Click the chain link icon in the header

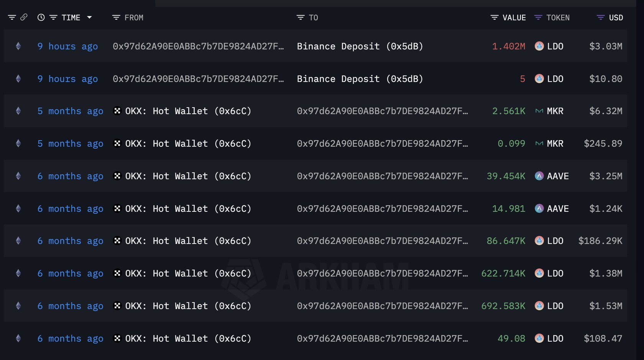(x=24, y=17)
